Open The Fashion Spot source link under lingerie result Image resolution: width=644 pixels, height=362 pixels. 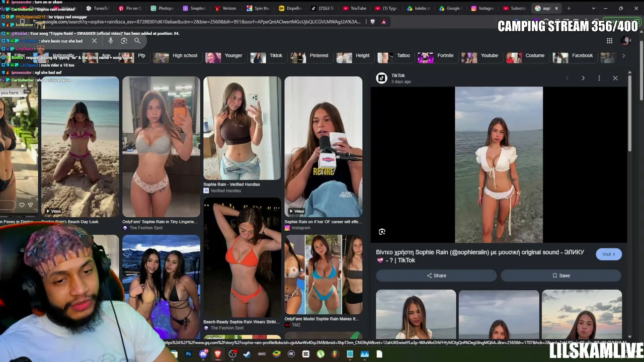142,228
